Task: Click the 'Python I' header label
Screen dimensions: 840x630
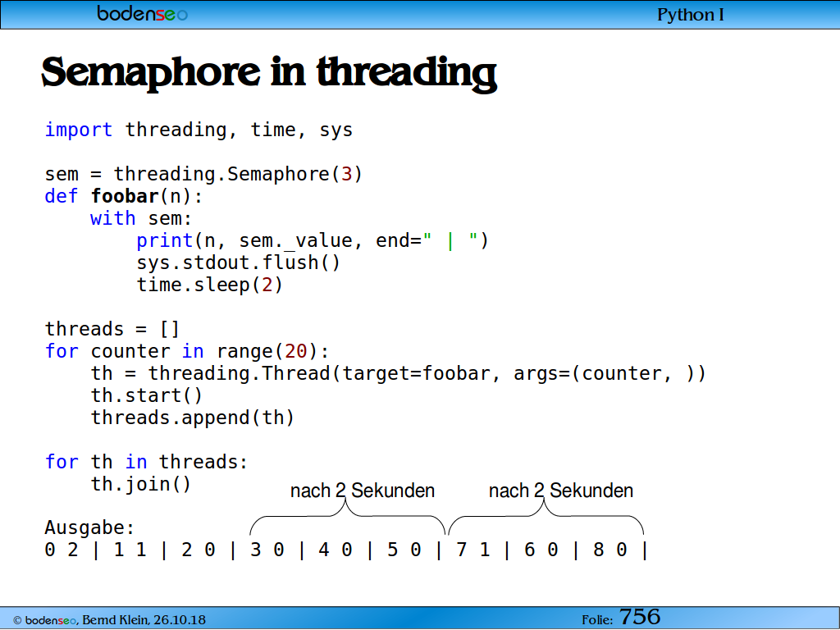Action: [690, 15]
